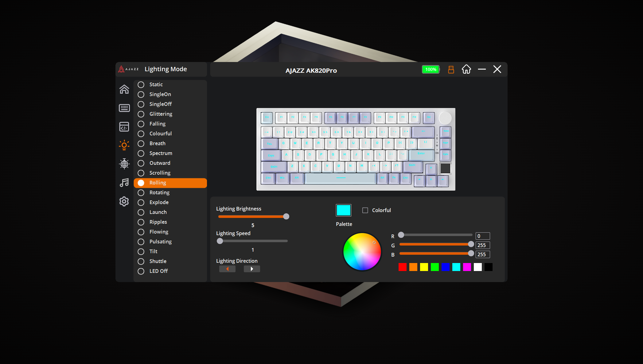643x364 pixels.
Task: Click the Lighting Speed slider handle
Action: (x=220, y=241)
